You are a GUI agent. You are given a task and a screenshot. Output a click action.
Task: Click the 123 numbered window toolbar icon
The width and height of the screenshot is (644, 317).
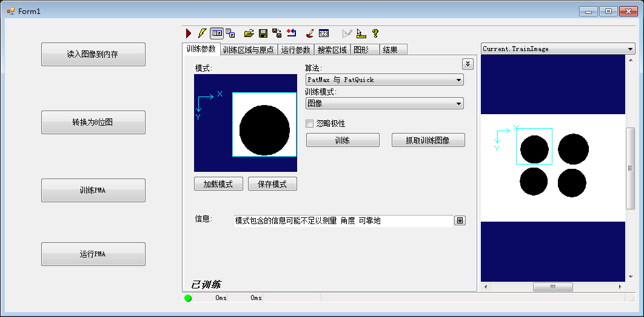[324, 33]
